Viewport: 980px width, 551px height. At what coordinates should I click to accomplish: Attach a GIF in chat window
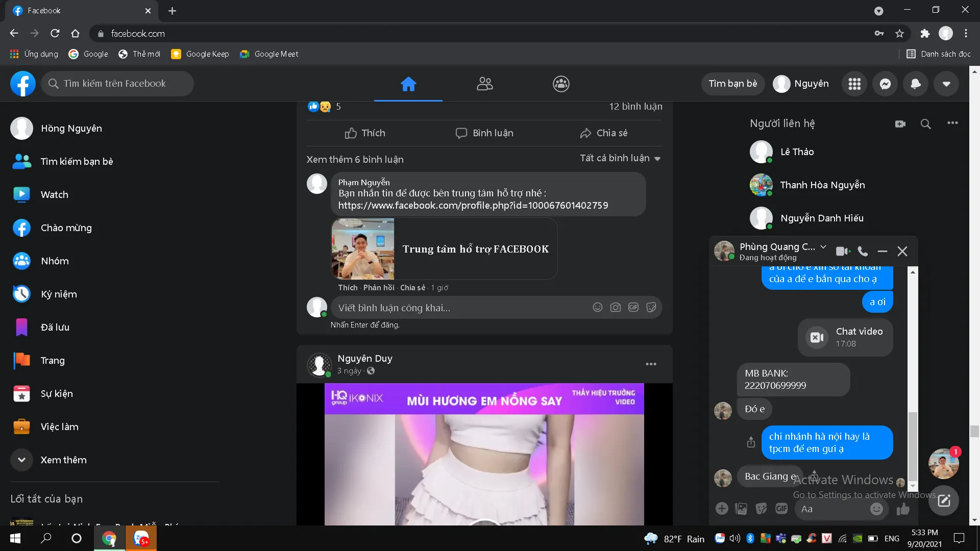(781, 509)
